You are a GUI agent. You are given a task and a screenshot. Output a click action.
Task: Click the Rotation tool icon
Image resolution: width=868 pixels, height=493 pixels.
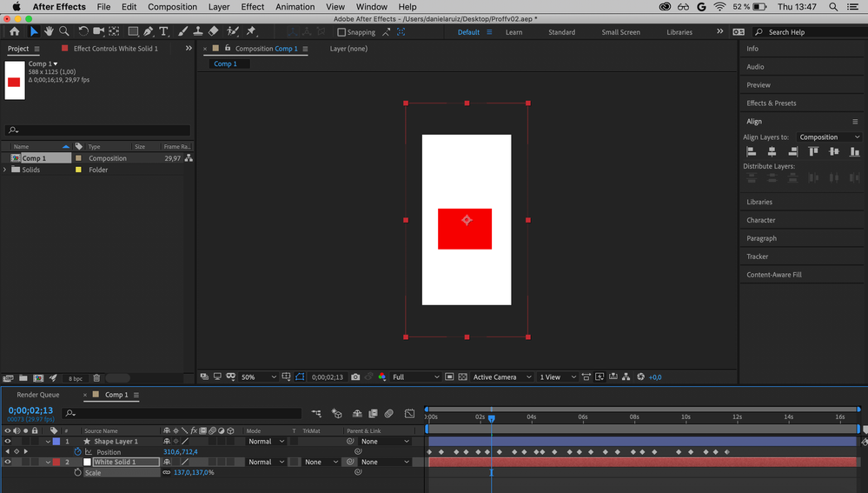[83, 32]
